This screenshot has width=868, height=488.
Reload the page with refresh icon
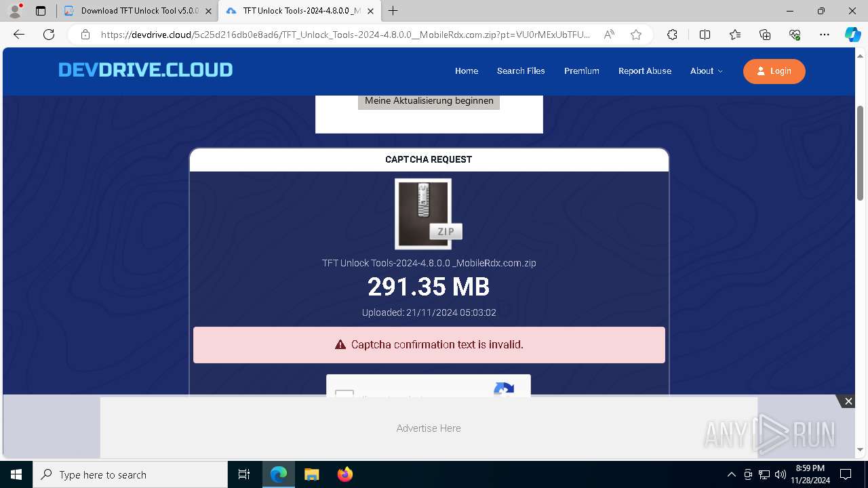click(x=49, y=35)
